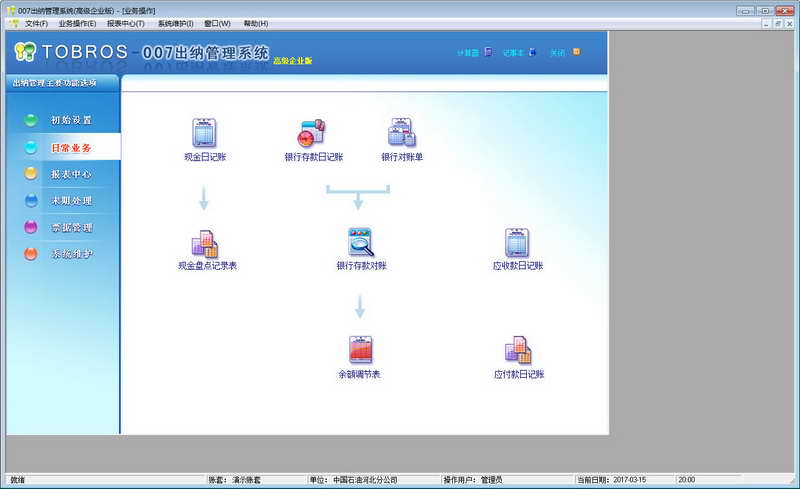The height and width of the screenshot is (489, 800).
Task: Open the 应付款日记账 icon
Action: [x=518, y=350]
